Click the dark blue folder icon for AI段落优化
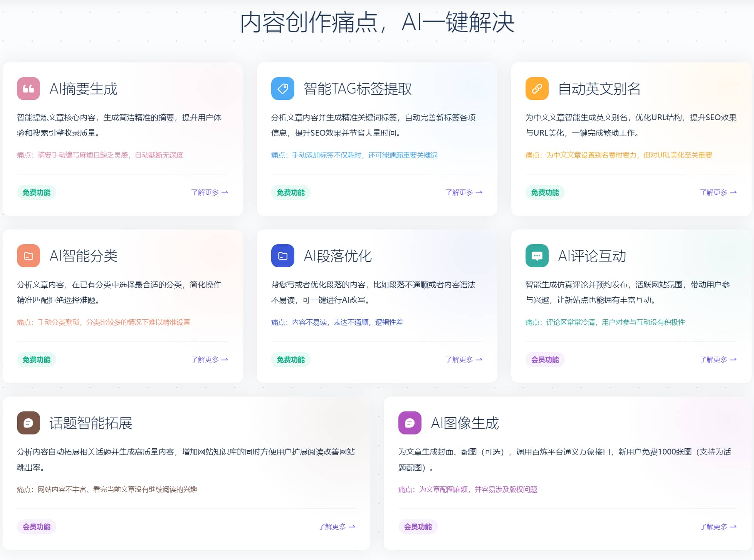The height and width of the screenshot is (560, 754). pyautogui.click(x=282, y=256)
